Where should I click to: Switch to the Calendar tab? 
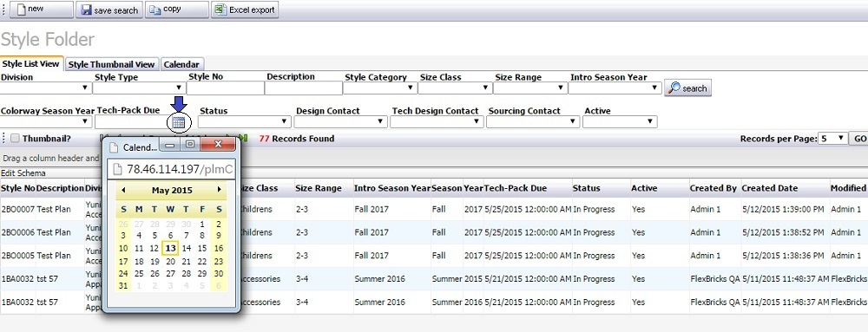tap(181, 64)
